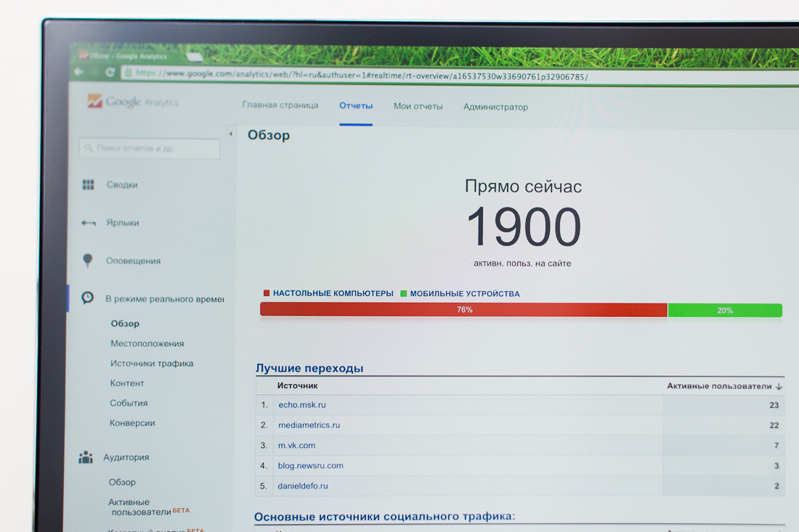Click Лучшие переходы heading
This screenshot has width=799, height=532.
tap(309, 368)
